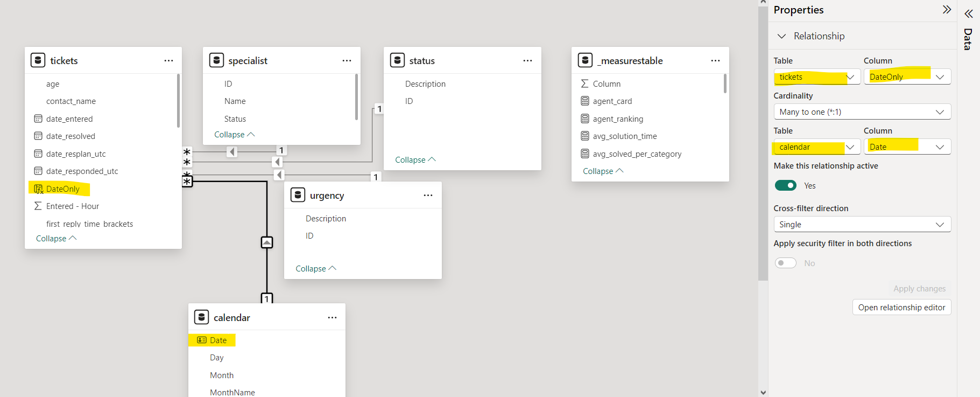
Task: Collapse the _measurestable field list
Action: 603,171
